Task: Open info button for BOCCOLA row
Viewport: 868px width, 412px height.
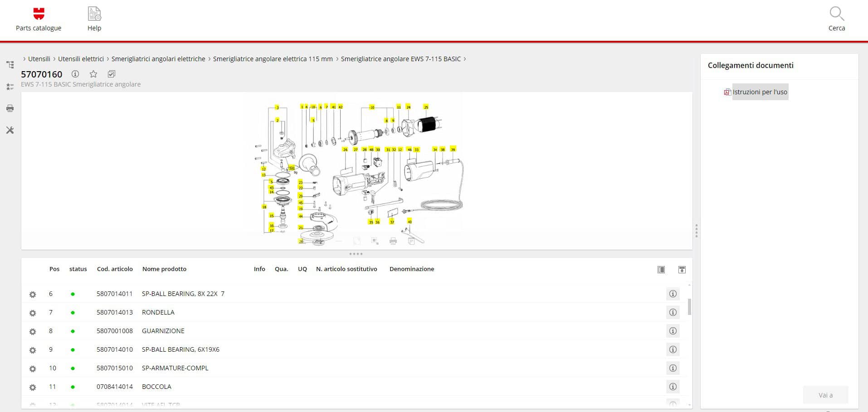Action: tap(673, 387)
